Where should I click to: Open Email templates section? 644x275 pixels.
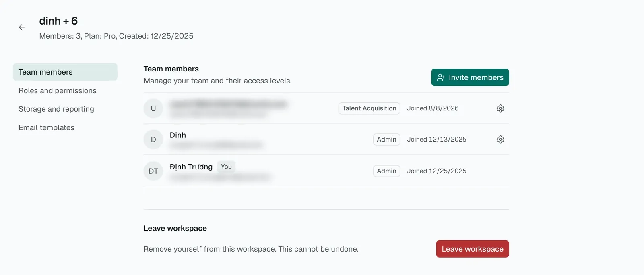point(46,128)
